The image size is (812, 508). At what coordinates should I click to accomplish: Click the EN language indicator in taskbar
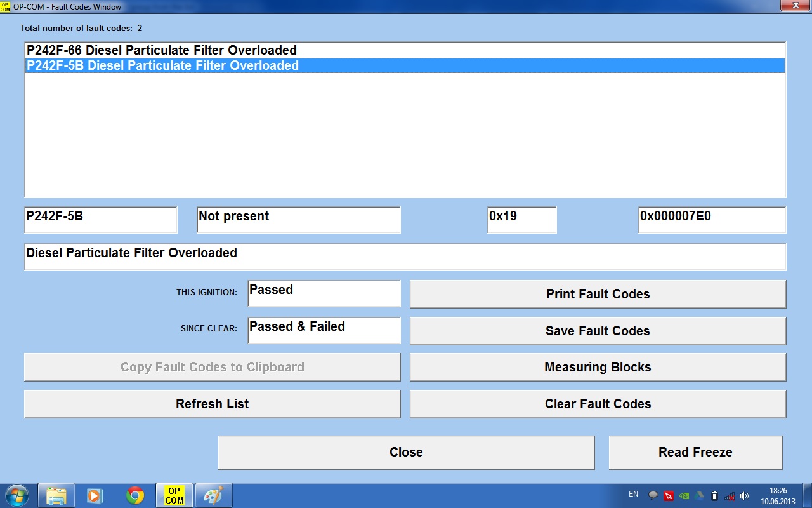click(633, 494)
